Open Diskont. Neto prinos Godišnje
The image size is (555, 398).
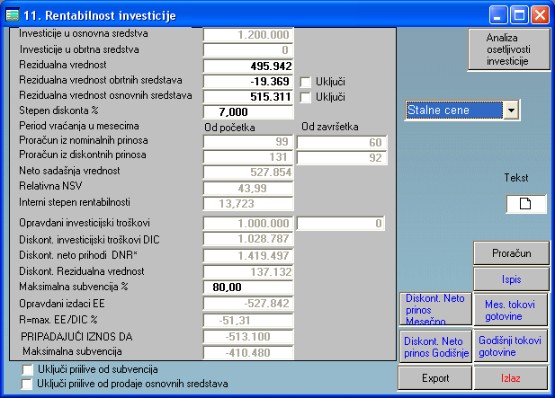coord(435,347)
